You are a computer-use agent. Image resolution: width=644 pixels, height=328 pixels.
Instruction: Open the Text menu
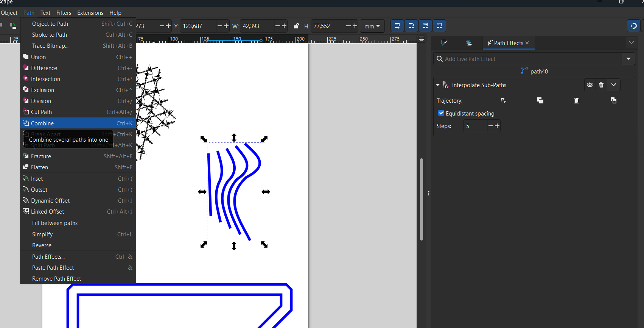click(45, 12)
